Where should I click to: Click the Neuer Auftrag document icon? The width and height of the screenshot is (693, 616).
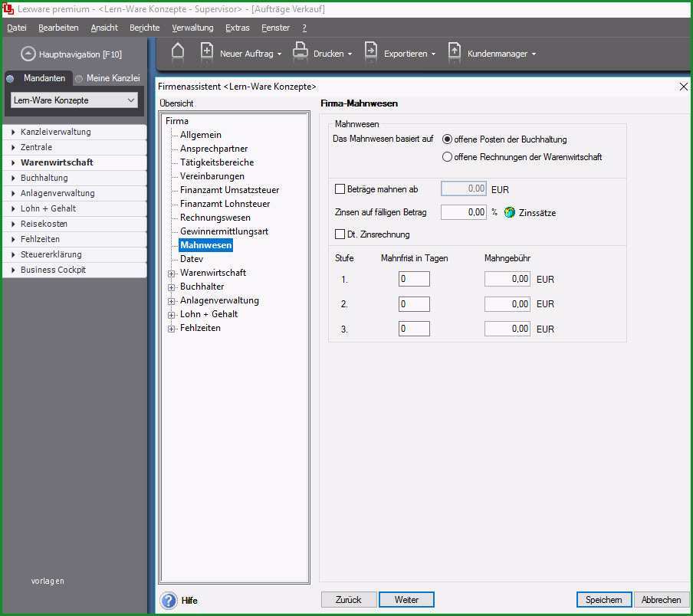point(206,51)
